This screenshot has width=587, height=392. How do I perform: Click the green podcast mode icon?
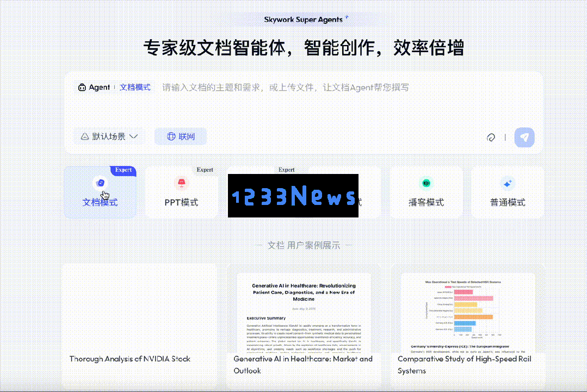426,183
